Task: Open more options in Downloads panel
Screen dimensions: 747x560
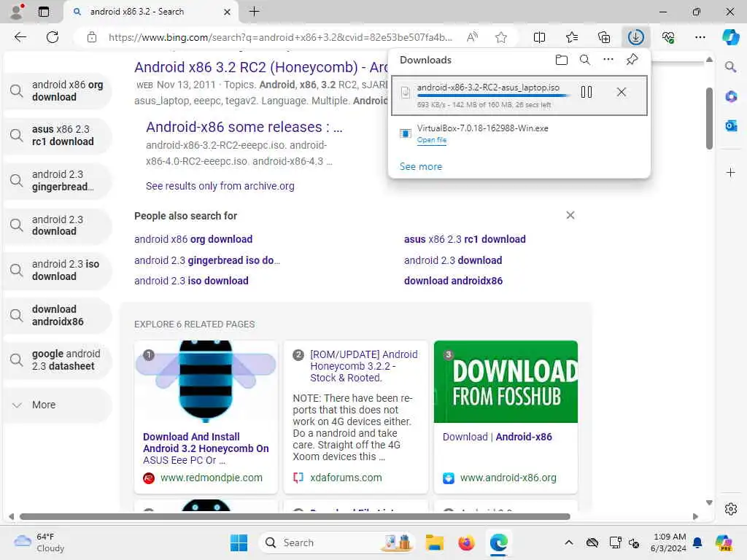Action: point(608,60)
